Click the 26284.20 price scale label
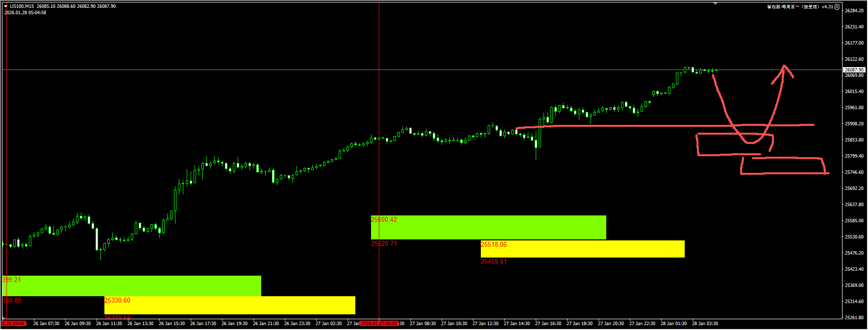This screenshot has height=330, width=868. pos(854,11)
